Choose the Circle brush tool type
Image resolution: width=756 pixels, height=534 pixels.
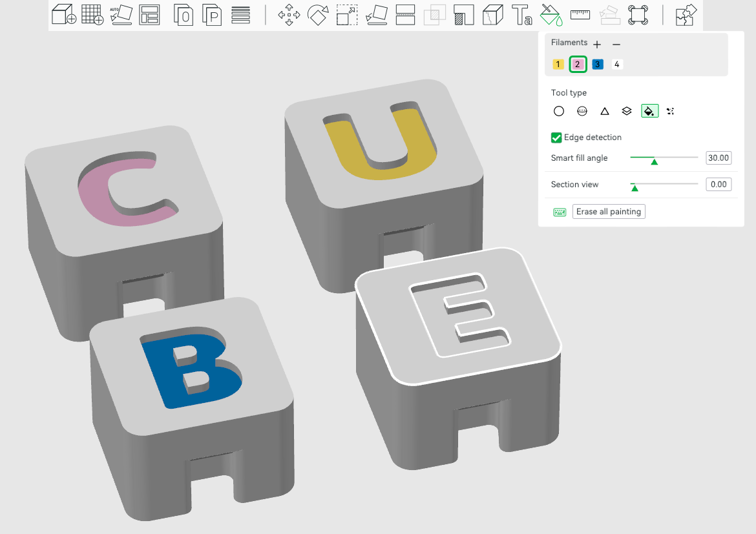(559, 111)
